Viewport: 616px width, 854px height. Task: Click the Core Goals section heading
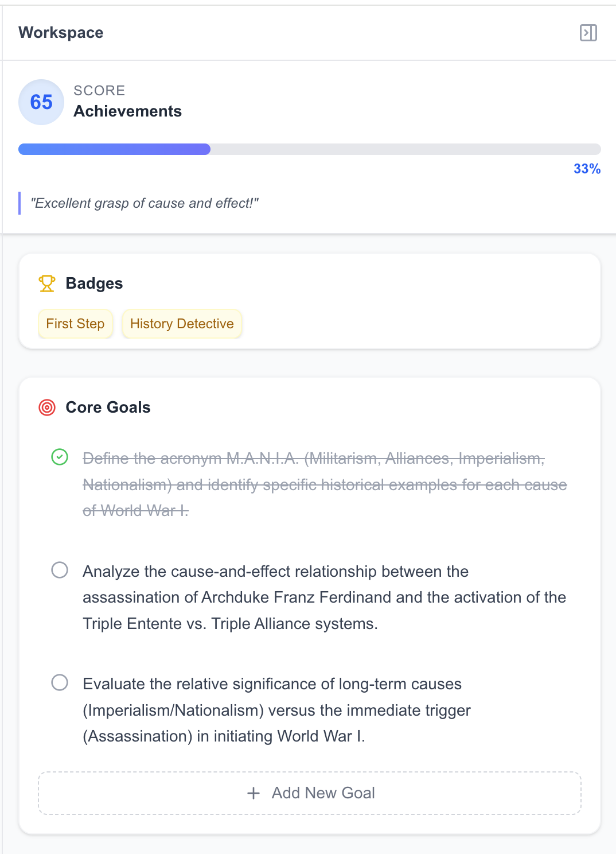(108, 407)
